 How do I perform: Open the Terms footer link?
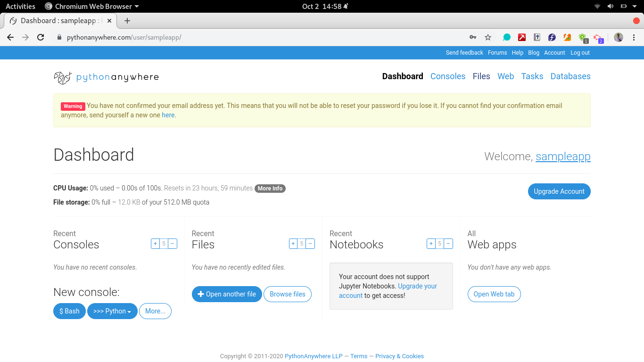[359, 356]
